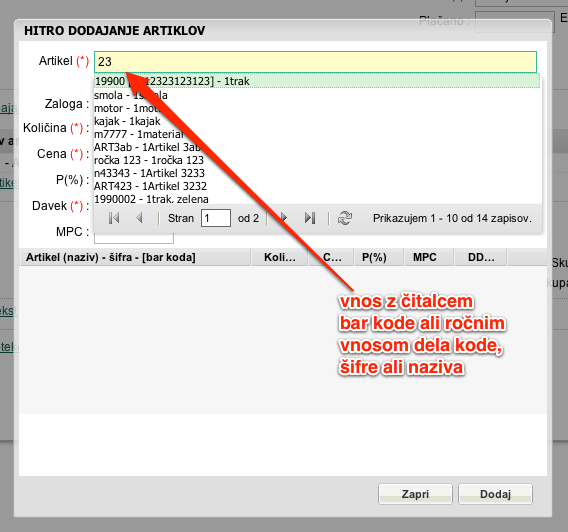
Task: Click the Dodaj button
Action: [x=495, y=494]
